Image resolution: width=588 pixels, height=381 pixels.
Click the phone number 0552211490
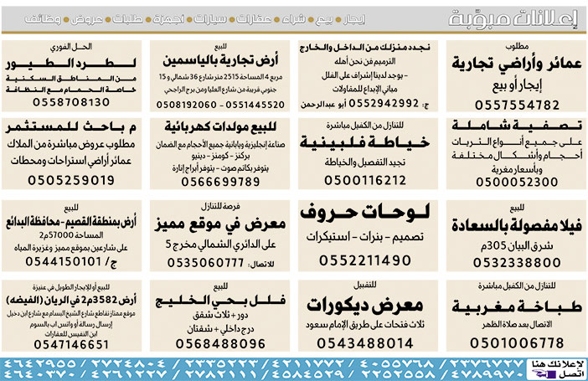pyautogui.click(x=365, y=260)
